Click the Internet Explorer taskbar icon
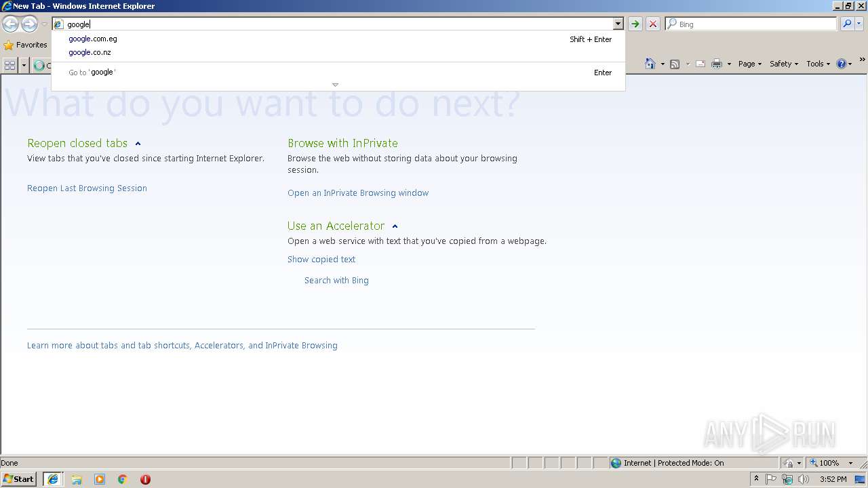The width and height of the screenshot is (868, 488). [x=53, y=479]
